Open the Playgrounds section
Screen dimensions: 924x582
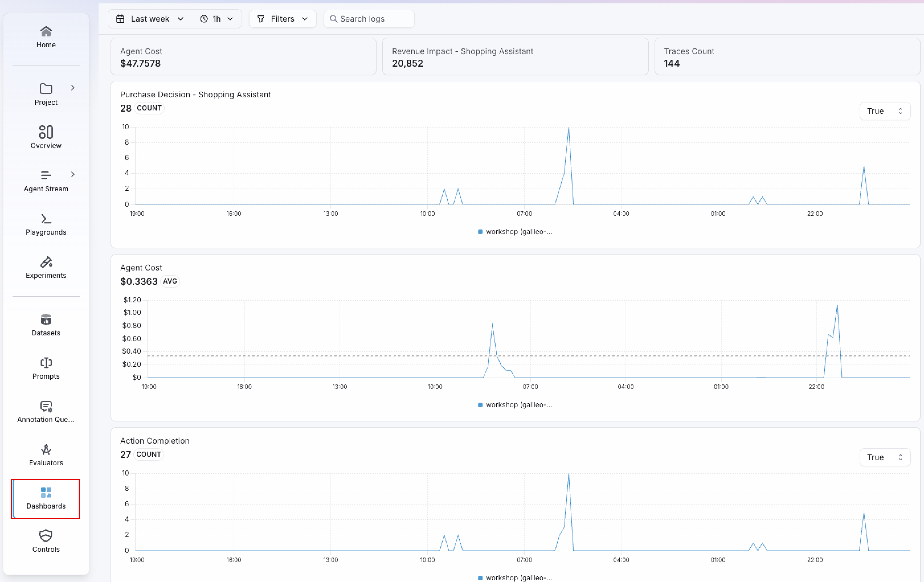[x=46, y=224]
